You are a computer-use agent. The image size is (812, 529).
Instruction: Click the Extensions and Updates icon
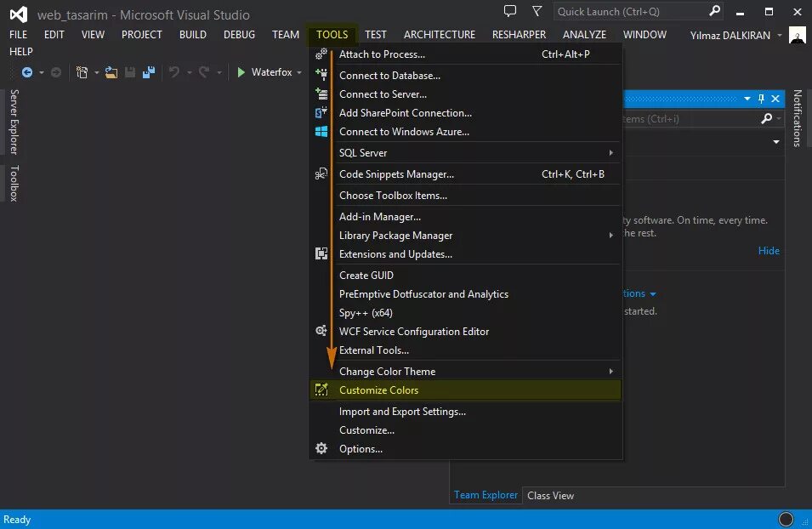321,253
